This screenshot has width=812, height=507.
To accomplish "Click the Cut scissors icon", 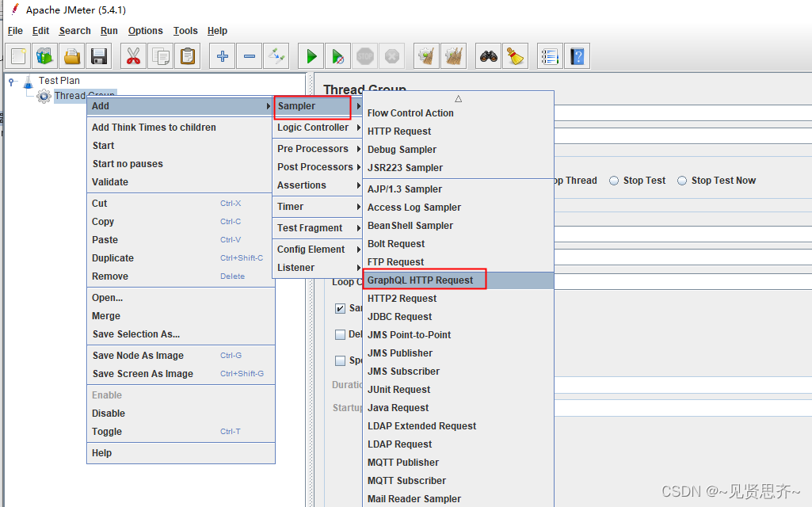I will pos(134,56).
